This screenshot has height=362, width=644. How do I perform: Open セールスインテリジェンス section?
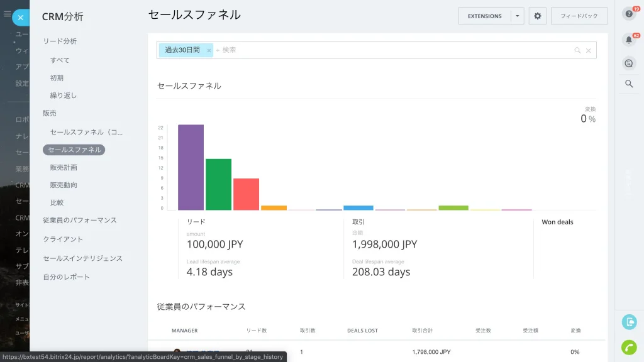coord(82,258)
